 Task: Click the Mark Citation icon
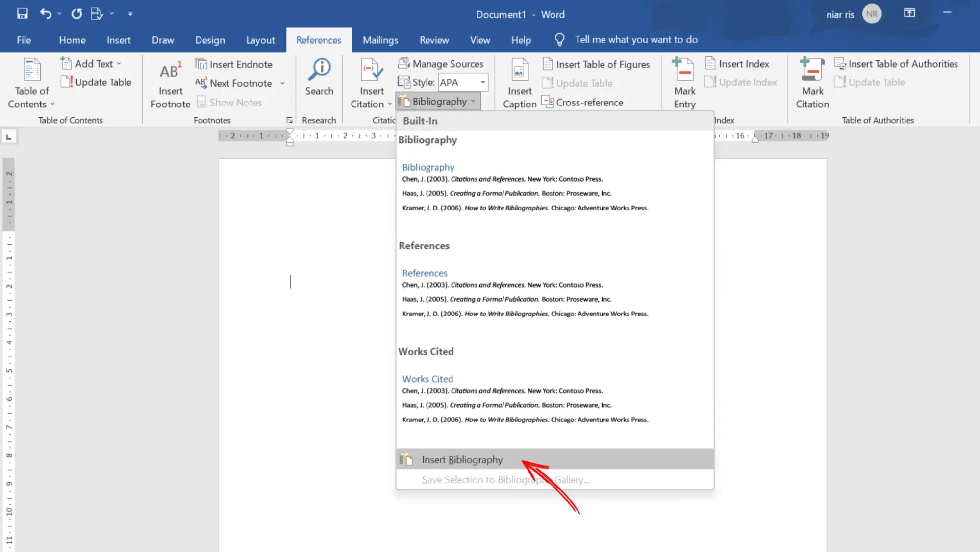click(x=812, y=70)
